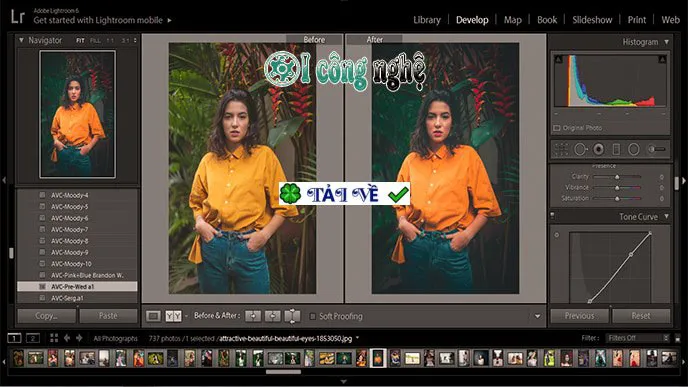Toggle the filter lock switch
688x387 pixels.
point(677,338)
